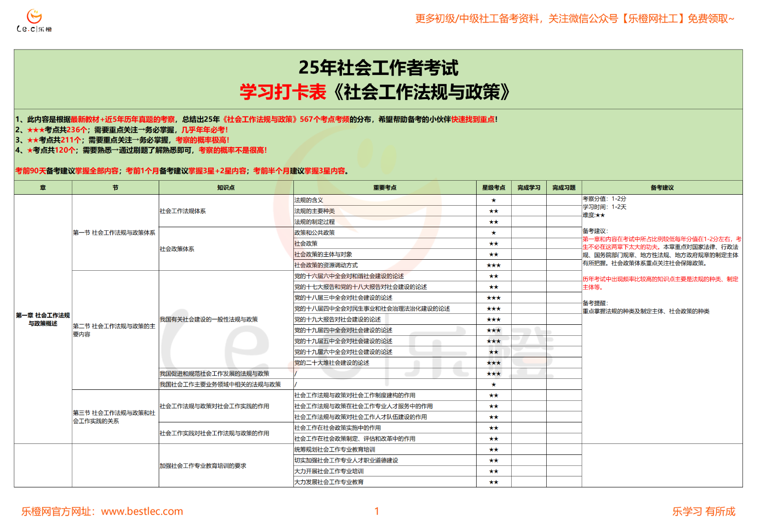Click the 章 column header
Image resolution: width=757 pixels, height=532 pixels.
43,188
